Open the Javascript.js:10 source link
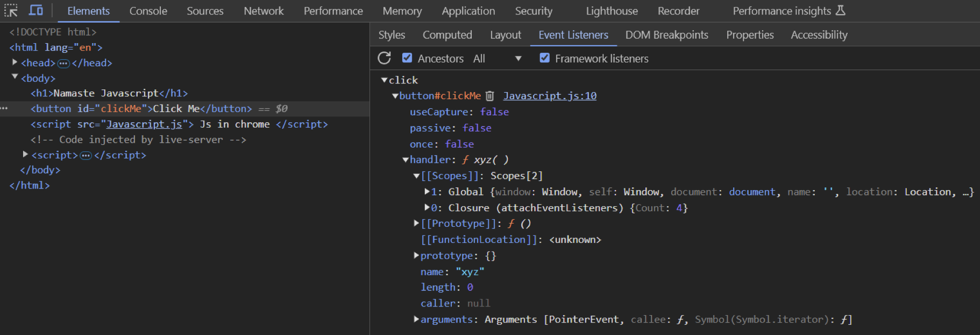 (550, 96)
